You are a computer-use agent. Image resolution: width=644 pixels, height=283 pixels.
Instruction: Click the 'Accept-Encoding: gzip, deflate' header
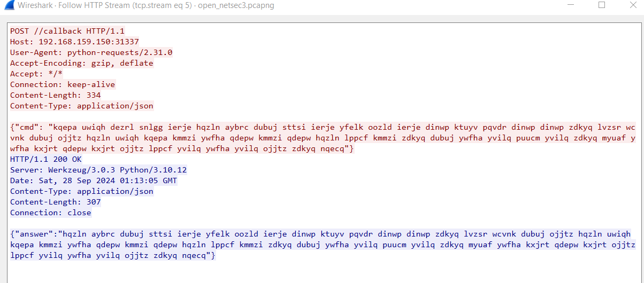82,63
